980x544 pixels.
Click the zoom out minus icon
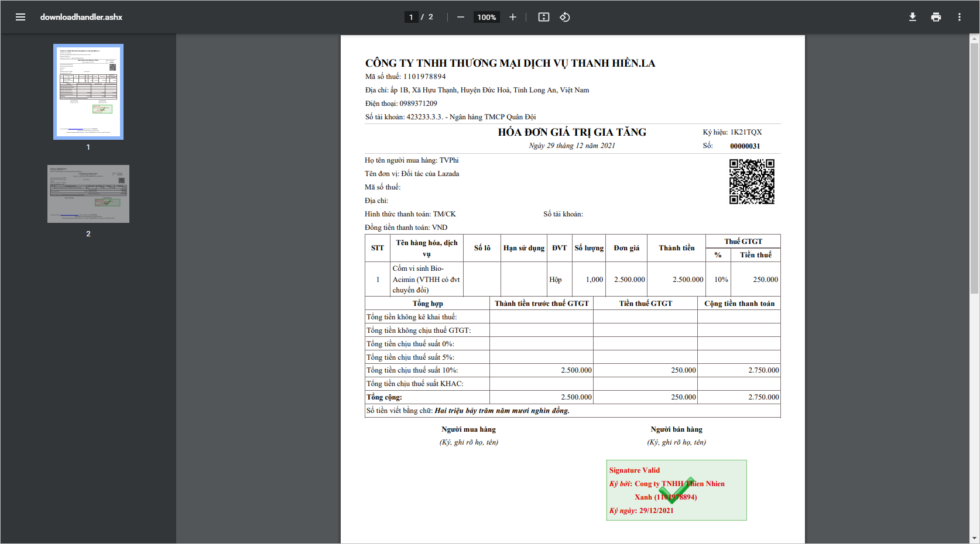click(461, 17)
